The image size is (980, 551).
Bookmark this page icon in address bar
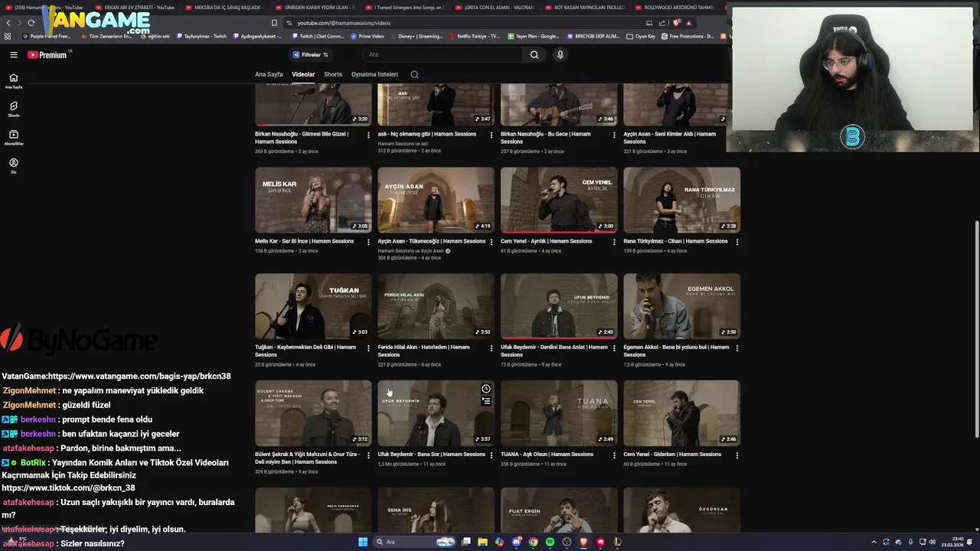274,23
